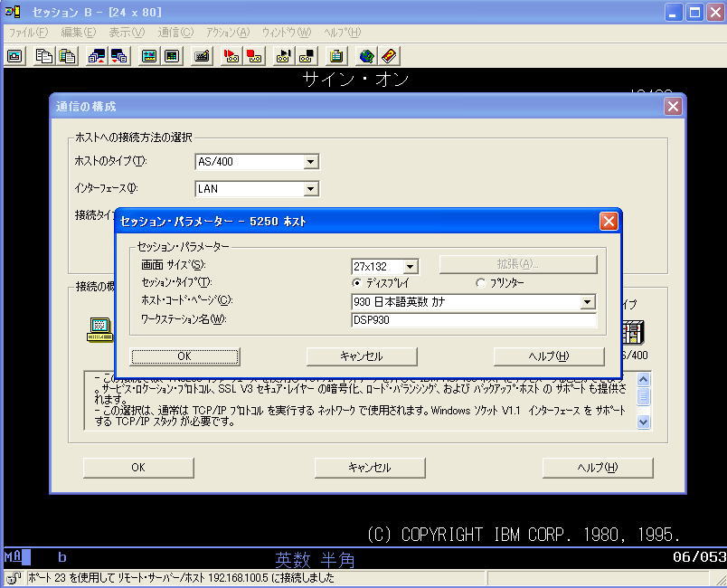Open the 画面サイズ 27x132 dropdown
Image resolution: width=727 pixels, height=588 pixels.
coord(410,267)
